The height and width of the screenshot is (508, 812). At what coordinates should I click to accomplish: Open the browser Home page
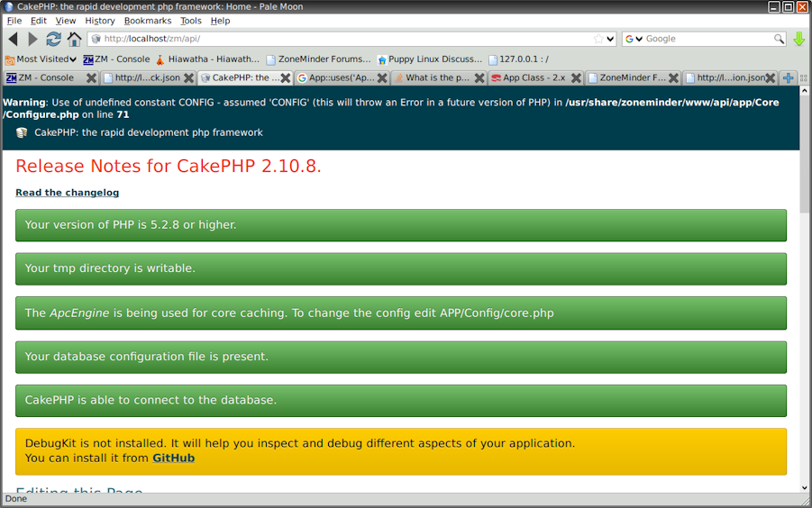pos(75,39)
